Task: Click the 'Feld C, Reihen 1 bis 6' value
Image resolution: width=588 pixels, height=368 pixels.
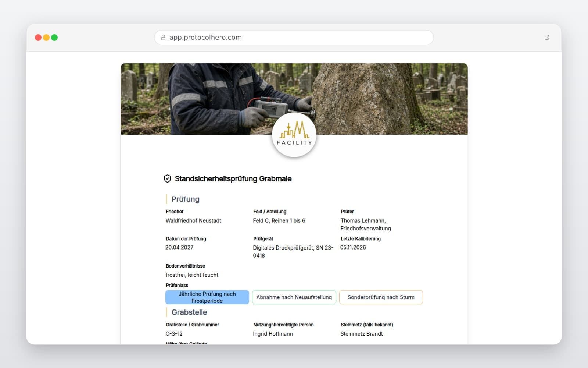Action: click(x=279, y=221)
